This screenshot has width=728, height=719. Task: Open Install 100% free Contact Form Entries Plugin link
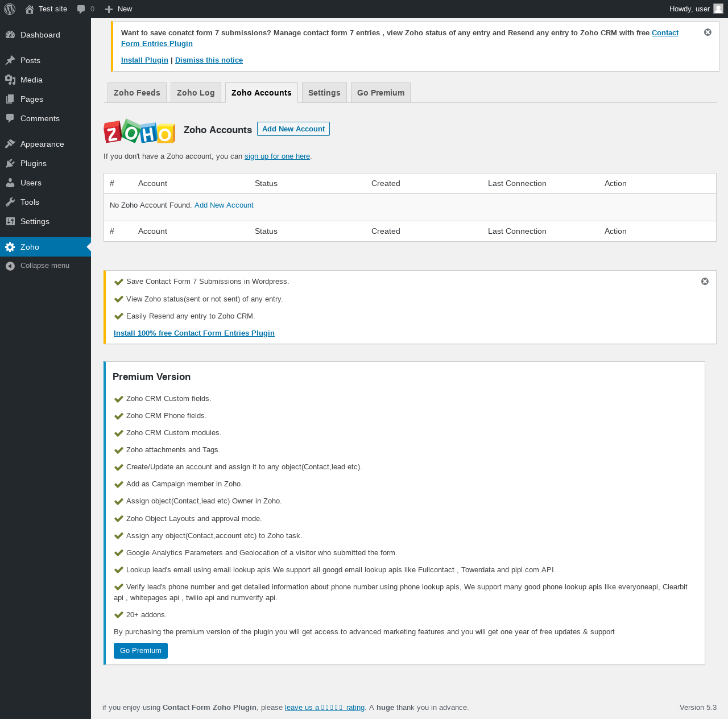pos(194,333)
